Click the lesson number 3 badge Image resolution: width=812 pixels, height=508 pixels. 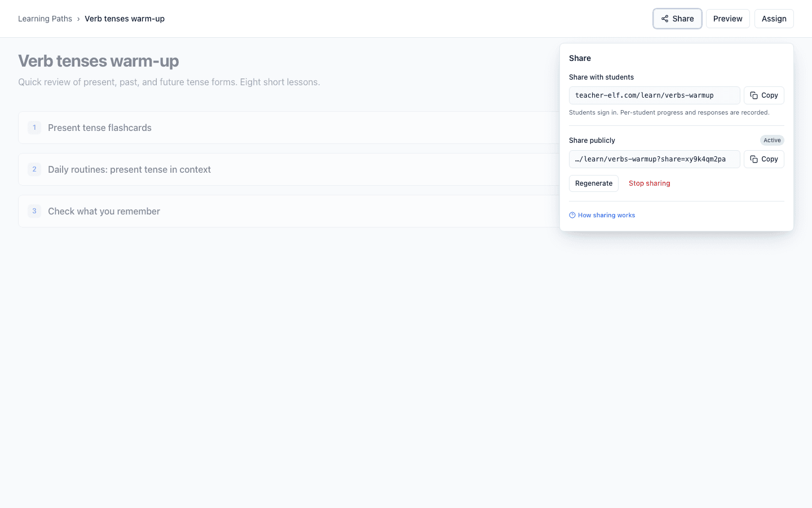[34, 211]
